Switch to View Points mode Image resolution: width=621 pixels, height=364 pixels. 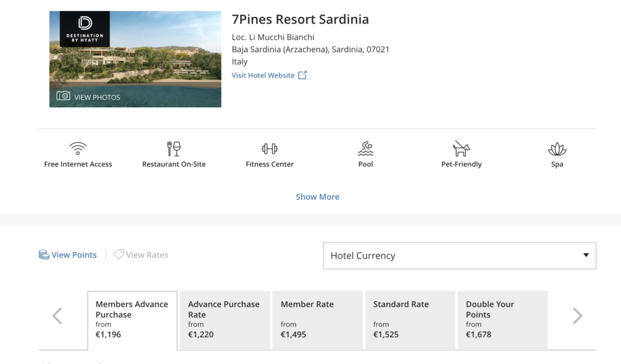pyautogui.click(x=68, y=255)
